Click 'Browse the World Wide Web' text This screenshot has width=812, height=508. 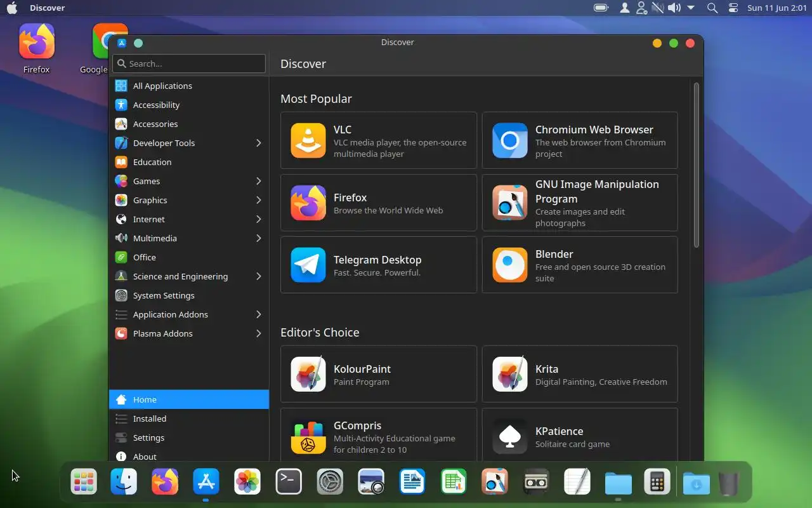[x=388, y=210]
